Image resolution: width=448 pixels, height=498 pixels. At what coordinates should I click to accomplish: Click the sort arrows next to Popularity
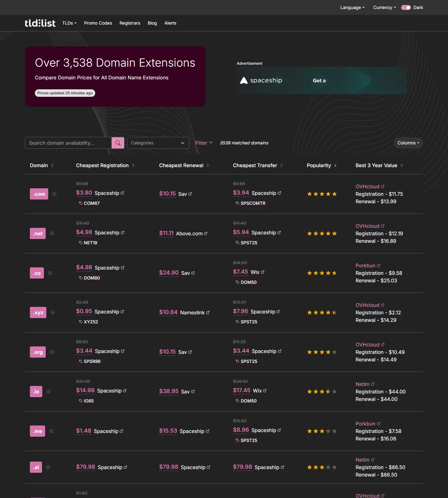pyautogui.click(x=335, y=165)
